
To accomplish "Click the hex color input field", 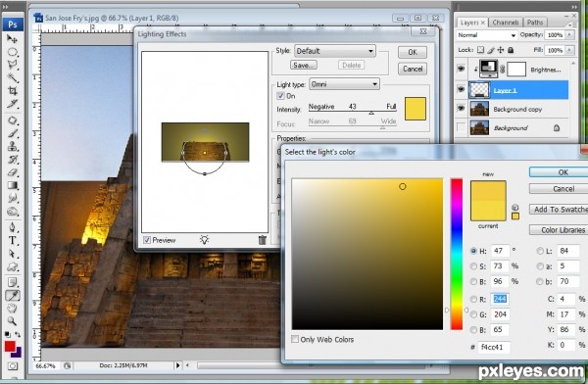I will pyautogui.click(x=494, y=347).
